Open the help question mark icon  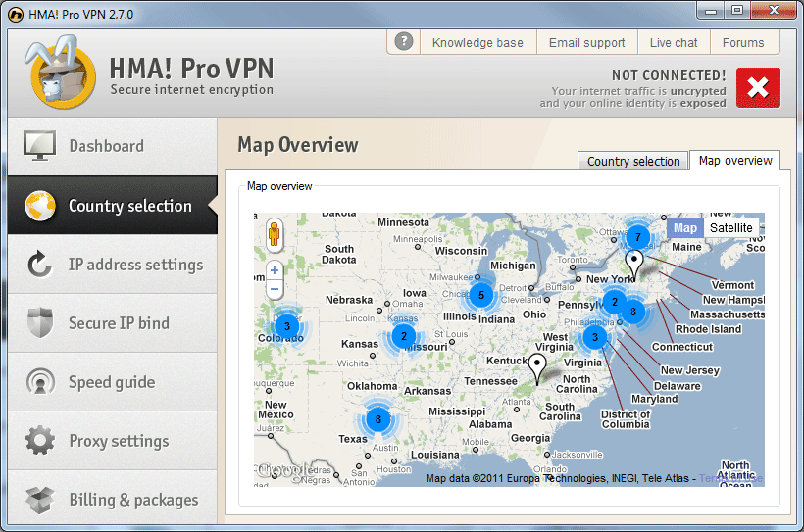404,41
